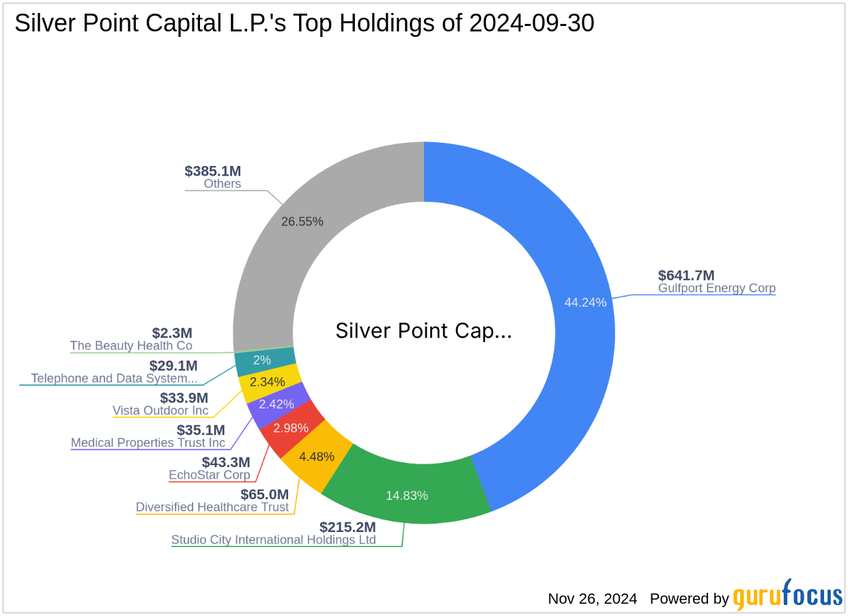
Task: Click The Beauty Health Co label
Action: point(131,346)
